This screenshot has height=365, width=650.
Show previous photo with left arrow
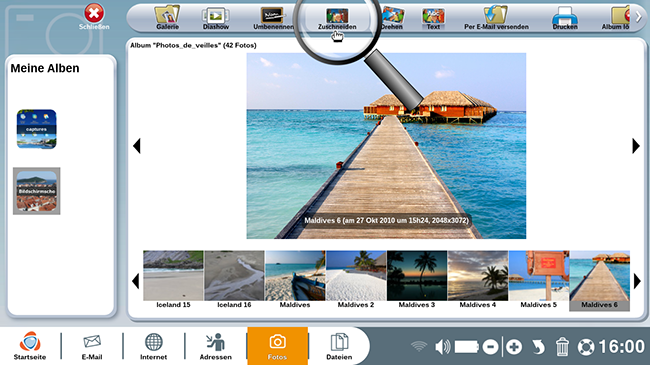coord(137,146)
